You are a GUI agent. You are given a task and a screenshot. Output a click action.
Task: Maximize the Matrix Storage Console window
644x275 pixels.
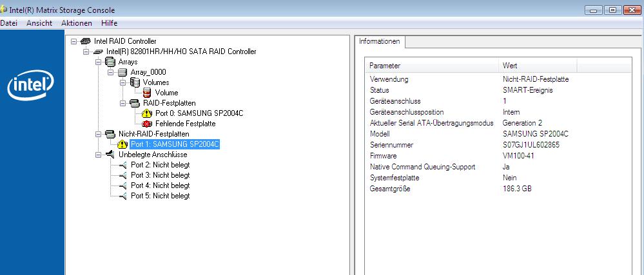click(612, 10)
